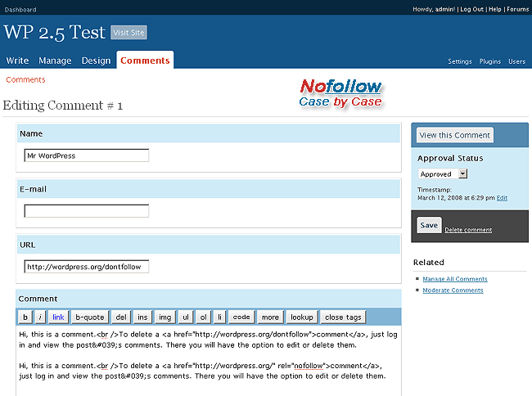The width and height of the screenshot is (532, 396).
Task: Apply the b-quote quicktag
Action: click(x=90, y=317)
